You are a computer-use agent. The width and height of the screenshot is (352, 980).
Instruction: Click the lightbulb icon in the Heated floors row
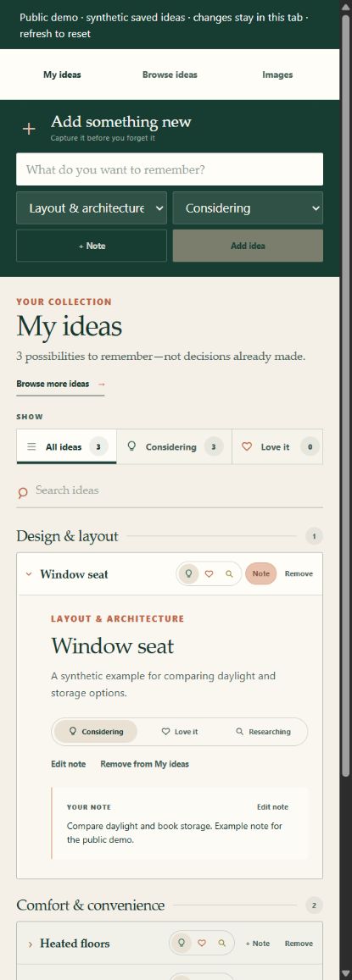[182, 943]
